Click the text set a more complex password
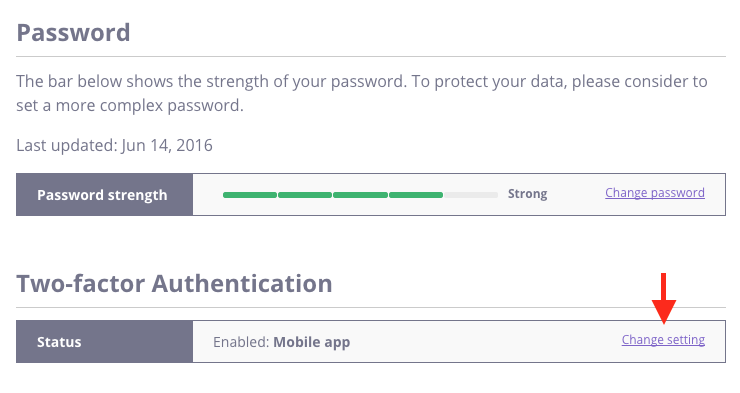The image size is (740, 393). pos(130,106)
